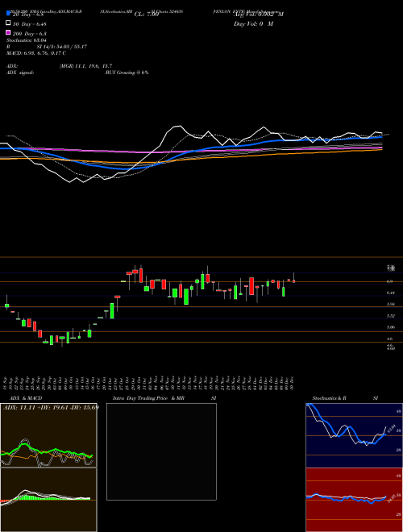This screenshot has width=403, height=532.
Task: Click the magenta 200 Day legend swatch
Action: 8,33
